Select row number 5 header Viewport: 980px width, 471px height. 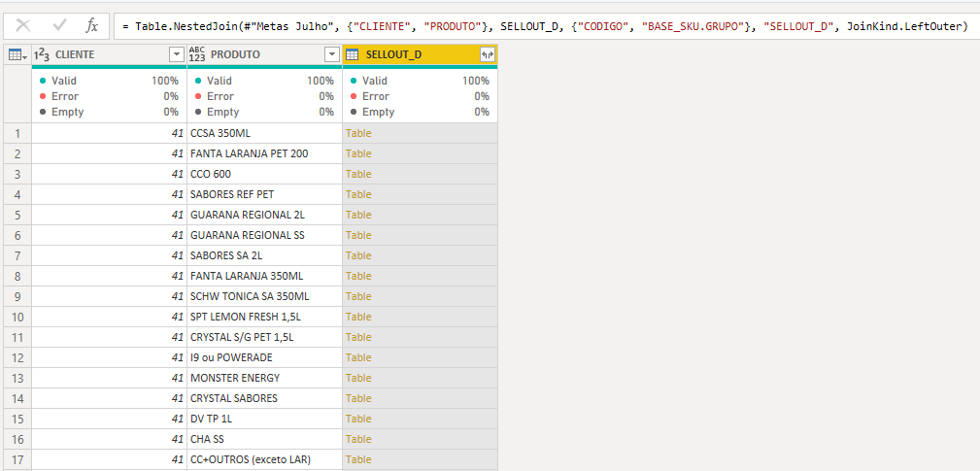[17, 215]
